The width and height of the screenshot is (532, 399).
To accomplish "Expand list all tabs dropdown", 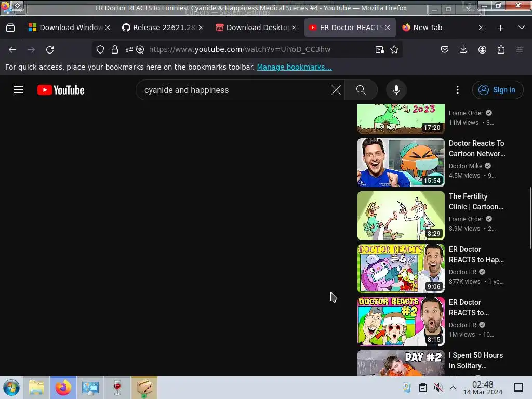I will pyautogui.click(x=522, y=28).
